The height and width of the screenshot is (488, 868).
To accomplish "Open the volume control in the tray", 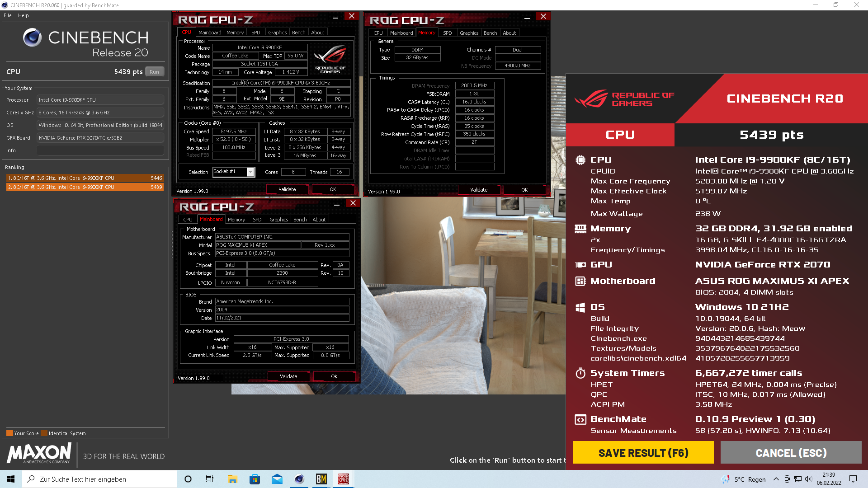I will (808, 479).
